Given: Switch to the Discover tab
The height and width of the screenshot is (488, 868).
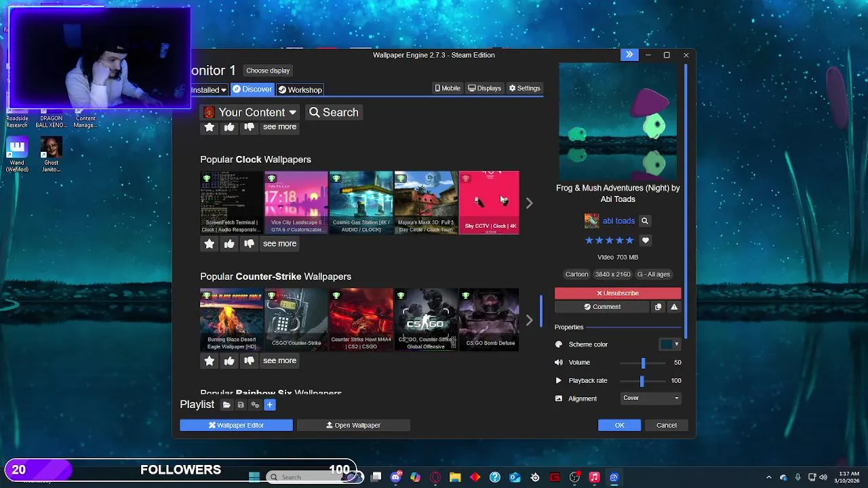Looking at the screenshot, I should [x=252, y=89].
